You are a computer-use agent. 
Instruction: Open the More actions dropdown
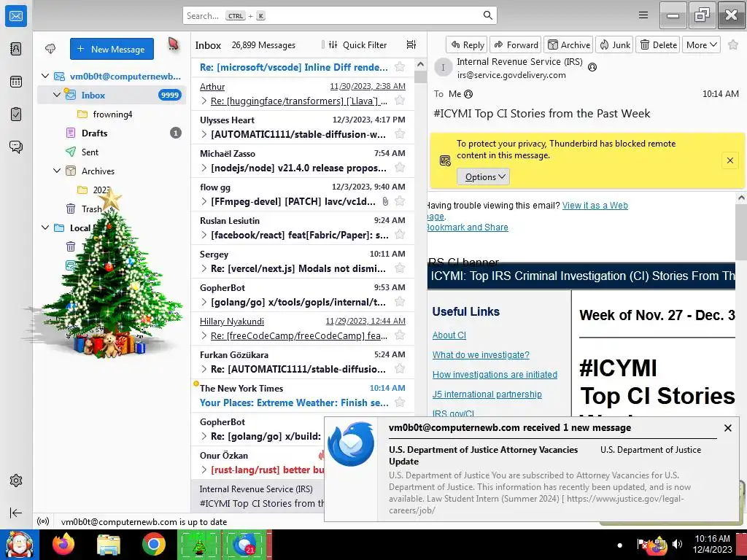point(701,44)
